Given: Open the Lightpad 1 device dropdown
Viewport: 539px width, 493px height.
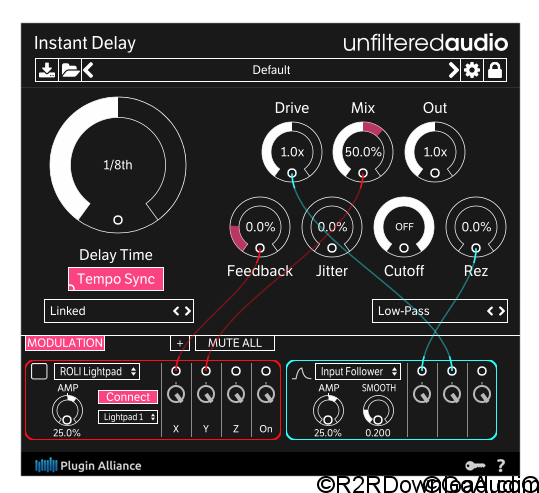Looking at the screenshot, I should point(128,417).
